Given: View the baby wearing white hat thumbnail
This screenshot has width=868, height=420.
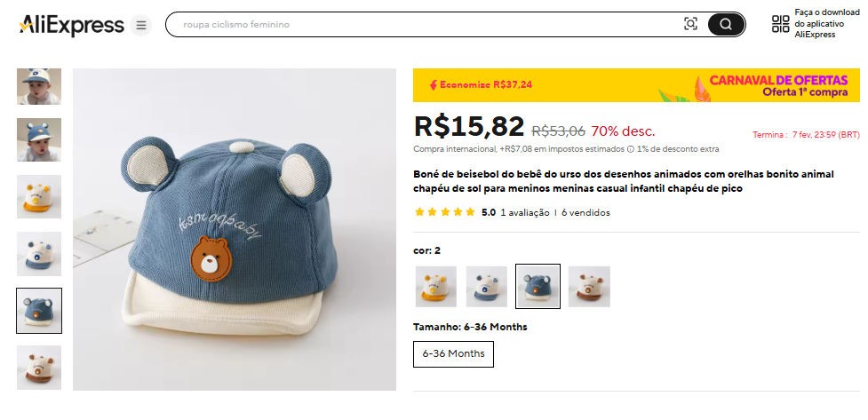Looking at the screenshot, I should (39, 86).
